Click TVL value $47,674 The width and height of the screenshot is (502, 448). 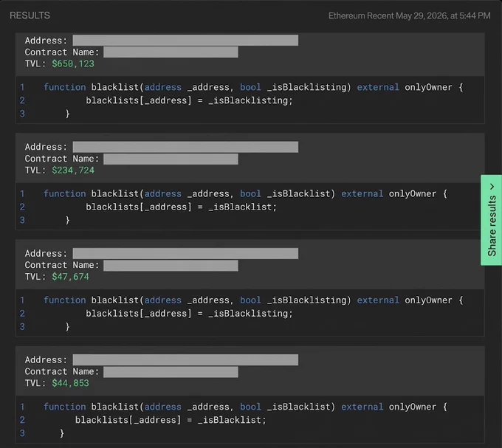pyautogui.click(x=70, y=277)
